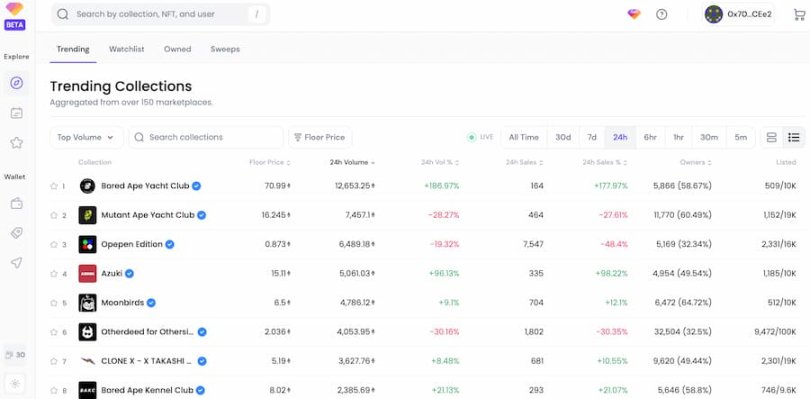Switch to the Watchlist tab
This screenshot has width=810, height=399.
pos(127,49)
